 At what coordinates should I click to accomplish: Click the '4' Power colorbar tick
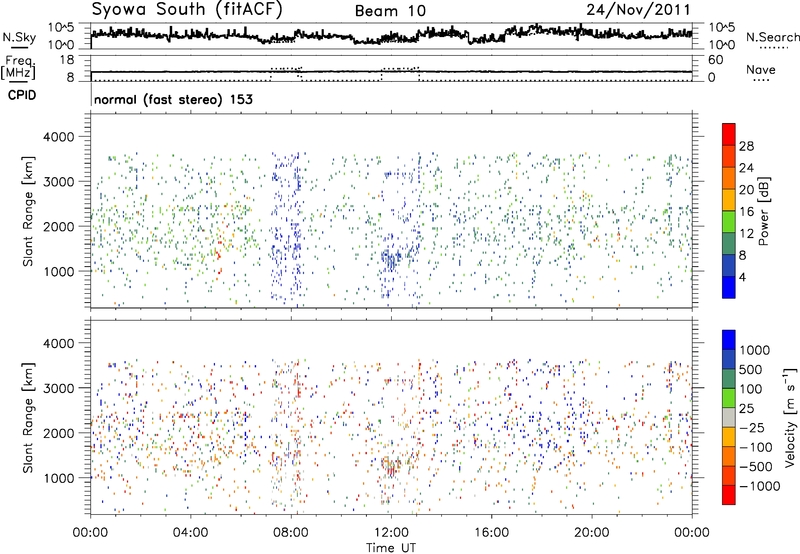(x=743, y=277)
